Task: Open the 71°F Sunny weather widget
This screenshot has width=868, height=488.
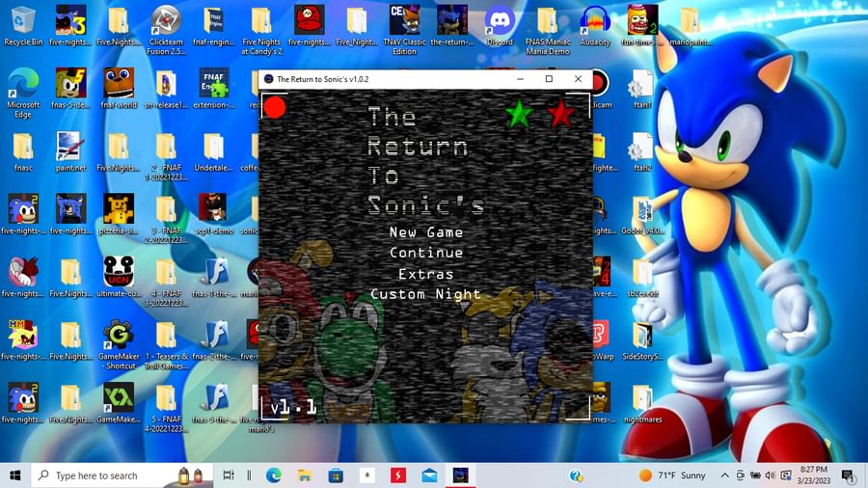Action: click(672, 475)
